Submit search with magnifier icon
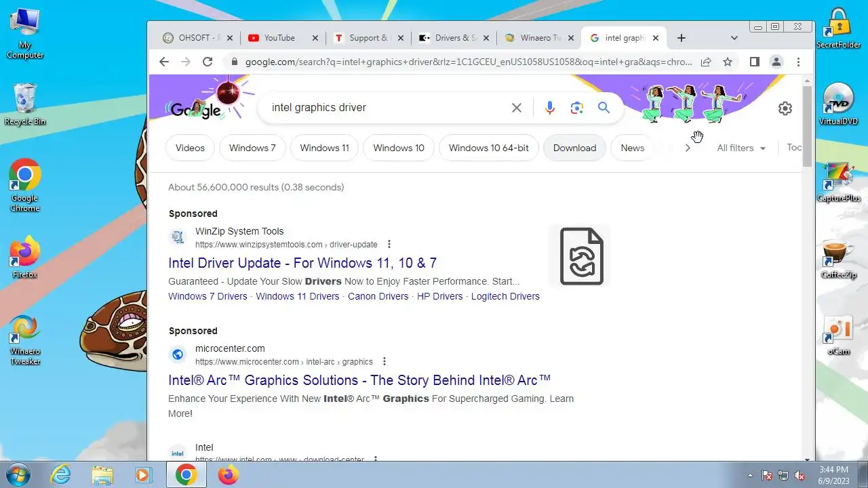 (604, 108)
